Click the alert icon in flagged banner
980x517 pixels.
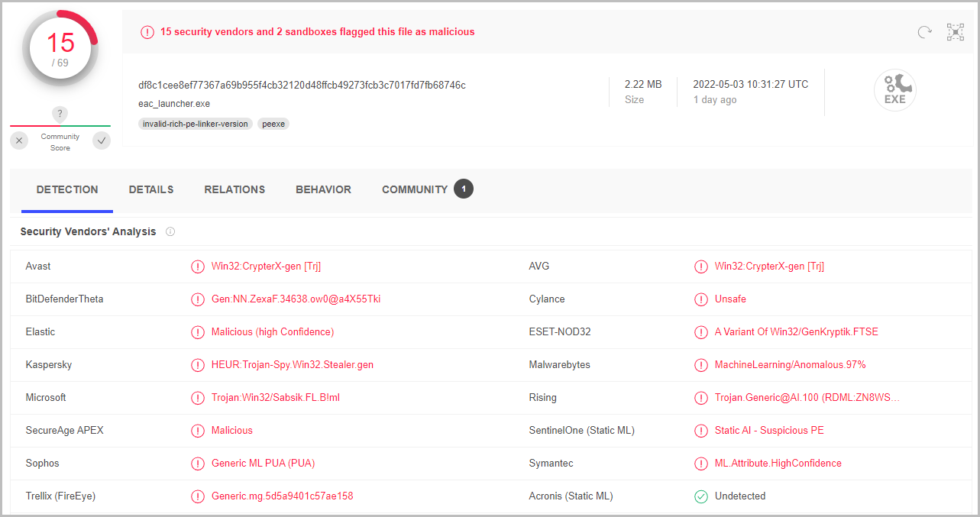tap(147, 32)
